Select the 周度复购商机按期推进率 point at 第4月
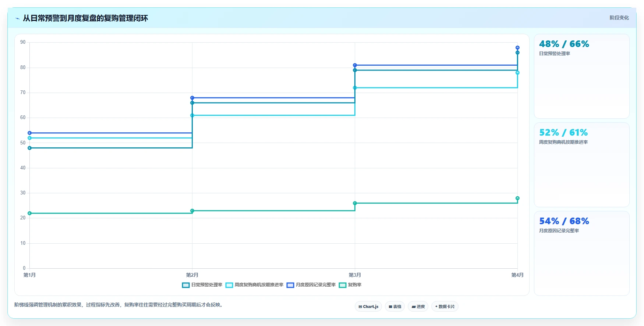644x326 pixels. click(517, 73)
